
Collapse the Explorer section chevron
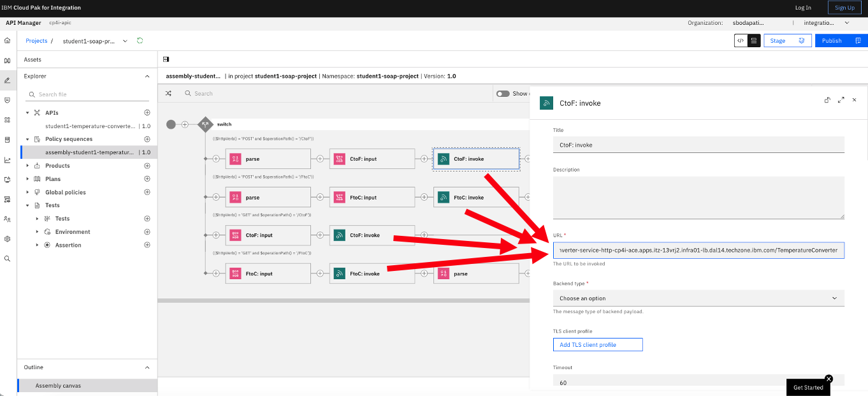click(x=147, y=76)
